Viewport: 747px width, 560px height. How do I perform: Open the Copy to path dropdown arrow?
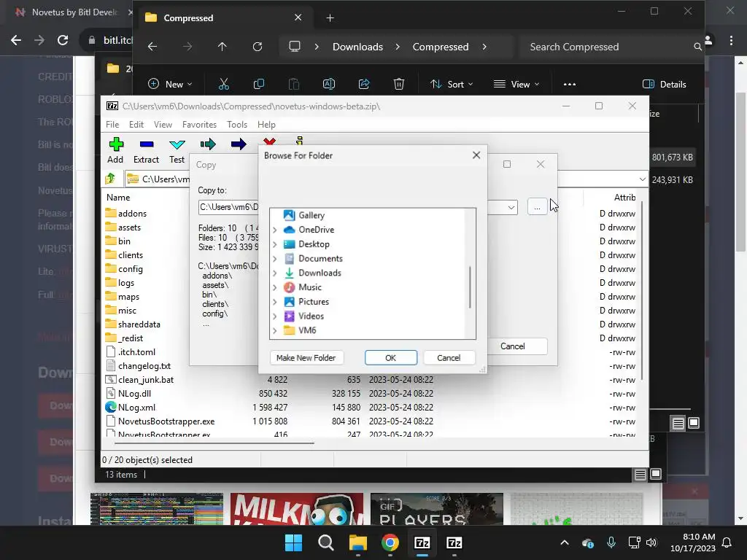pos(511,207)
